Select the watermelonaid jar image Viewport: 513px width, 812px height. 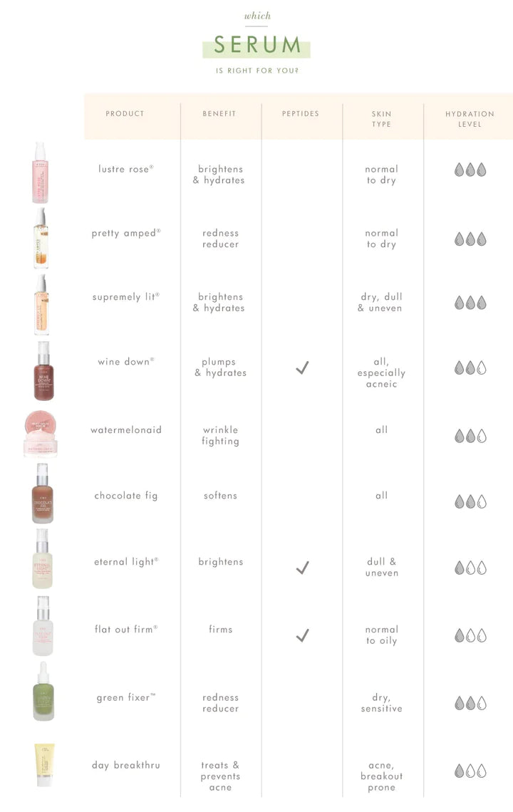click(x=41, y=432)
